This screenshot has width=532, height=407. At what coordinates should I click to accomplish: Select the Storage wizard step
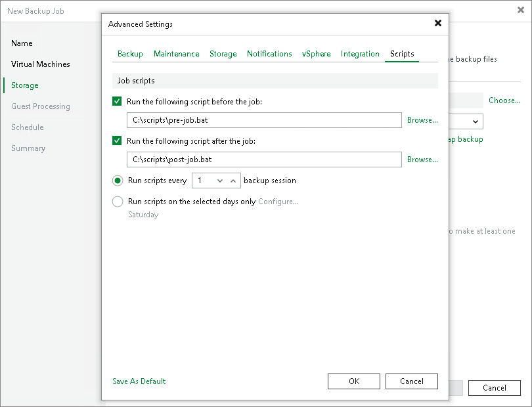tap(25, 85)
